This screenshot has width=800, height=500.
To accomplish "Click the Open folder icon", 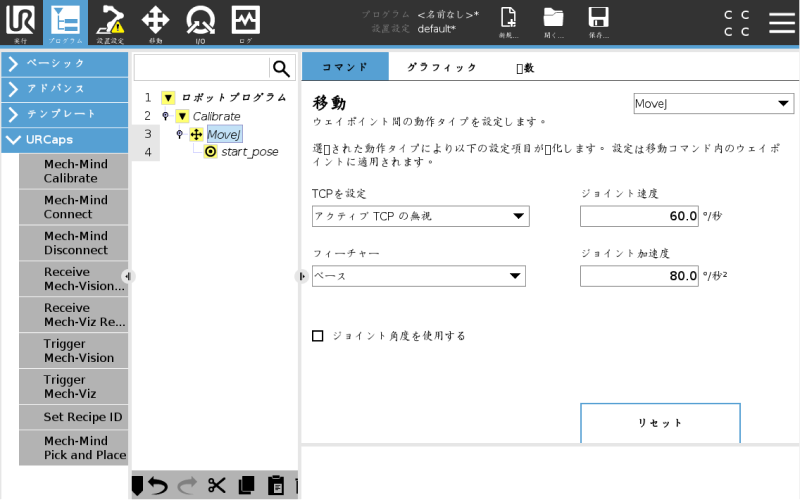I will pyautogui.click(x=554, y=22).
